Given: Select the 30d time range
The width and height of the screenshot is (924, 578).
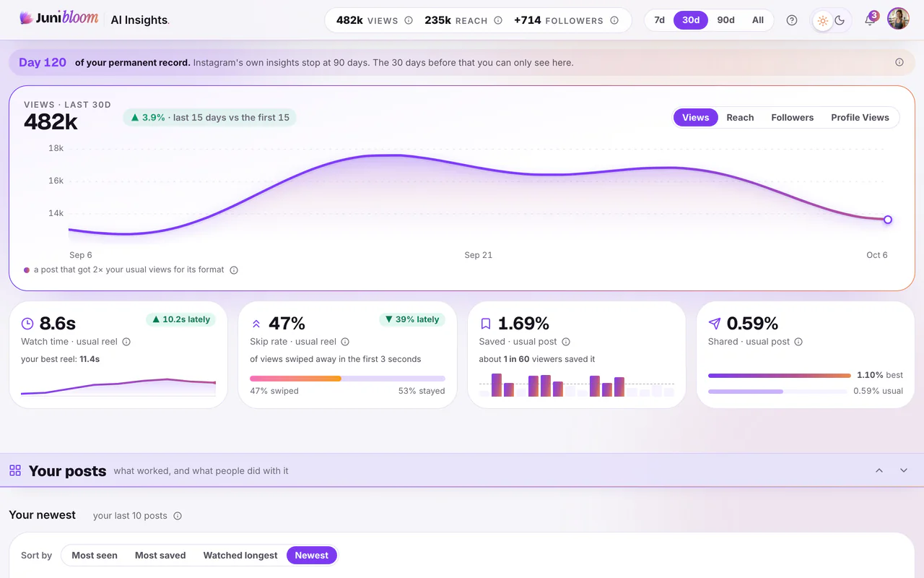Looking at the screenshot, I should tap(691, 20).
